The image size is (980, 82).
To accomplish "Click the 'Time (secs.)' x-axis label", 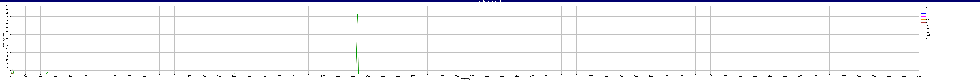I will 465,79.
